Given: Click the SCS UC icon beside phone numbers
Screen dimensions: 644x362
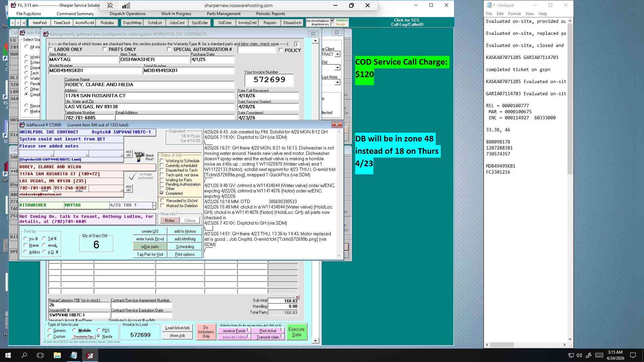Looking at the screenshot, I should 128,188.
